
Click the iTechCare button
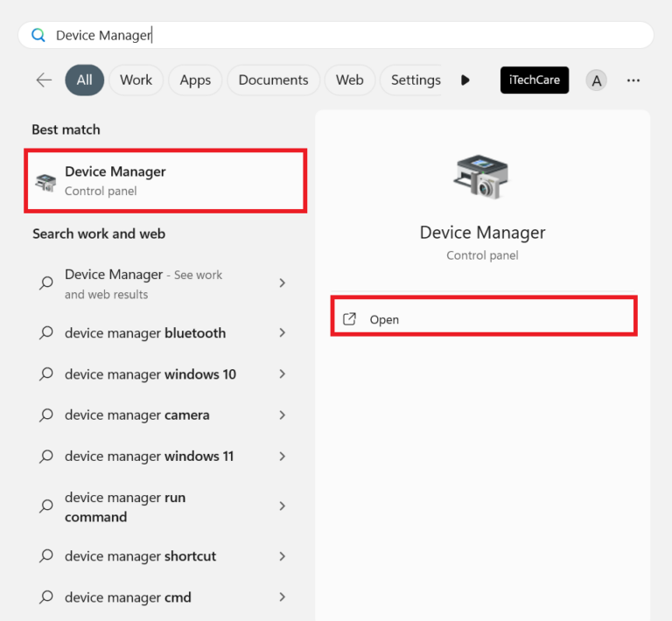(x=535, y=80)
